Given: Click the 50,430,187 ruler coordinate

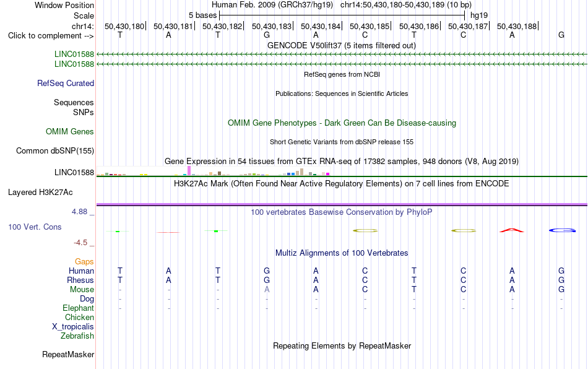Looking at the screenshot, I should (x=468, y=26).
